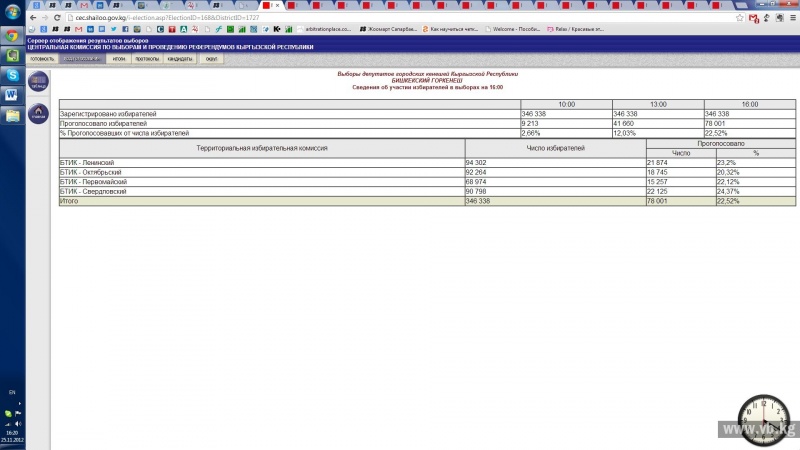Click the Проголосовало избирателей row label

point(104,124)
